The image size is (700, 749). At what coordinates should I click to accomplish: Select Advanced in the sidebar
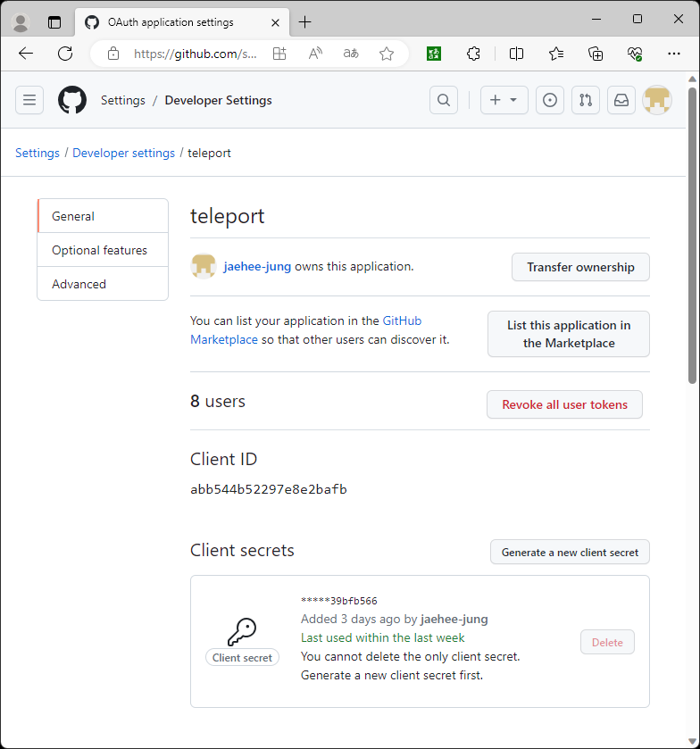pos(79,284)
